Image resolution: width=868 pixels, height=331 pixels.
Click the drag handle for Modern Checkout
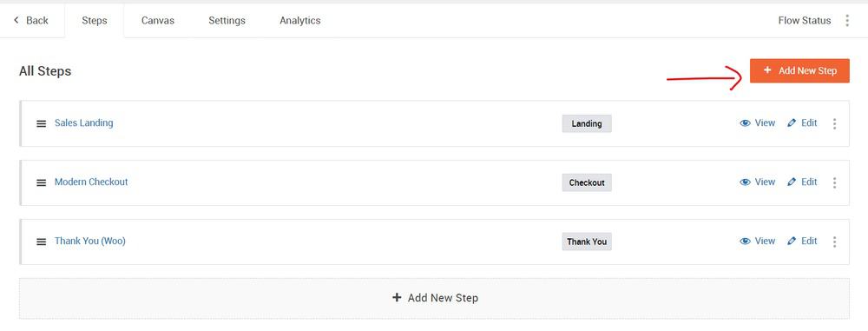(41, 182)
